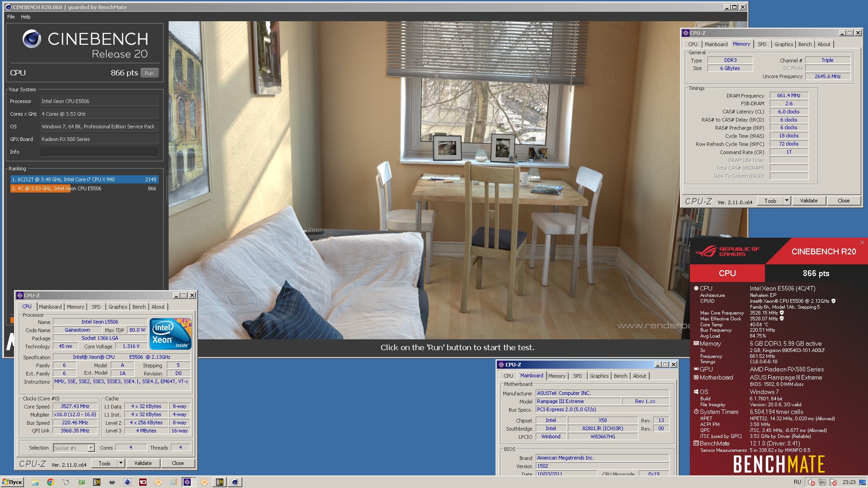Select the Core i7 X 990 ranking row
Viewport: 868px width, 488px height.
pyautogui.click(x=84, y=179)
